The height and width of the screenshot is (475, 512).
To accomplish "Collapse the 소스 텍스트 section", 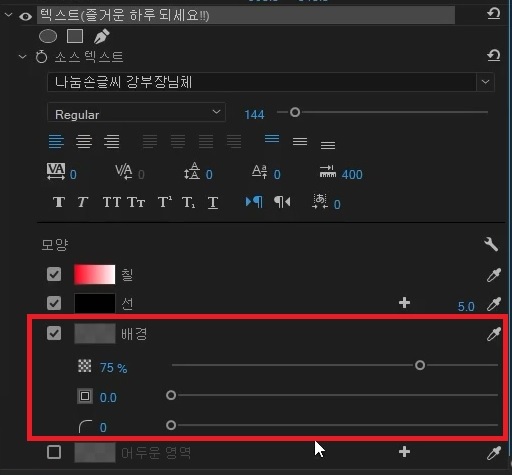I will coord(22,57).
